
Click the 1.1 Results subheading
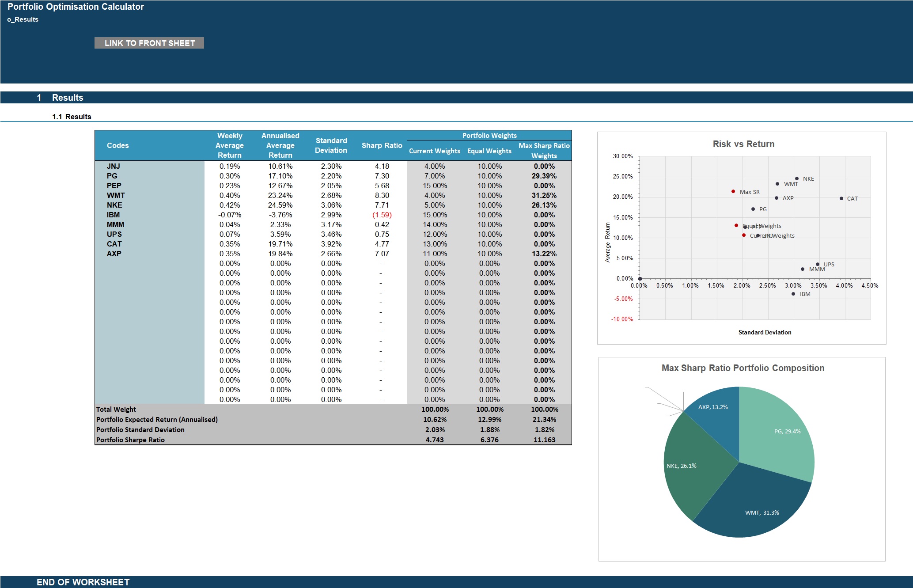point(72,117)
